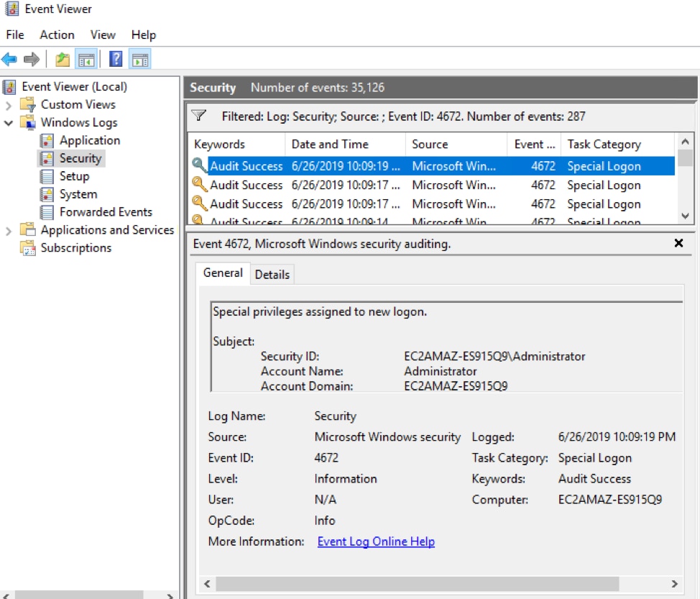The height and width of the screenshot is (599, 700).
Task: Expand Applications and Services node
Action: pyautogui.click(x=9, y=231)
